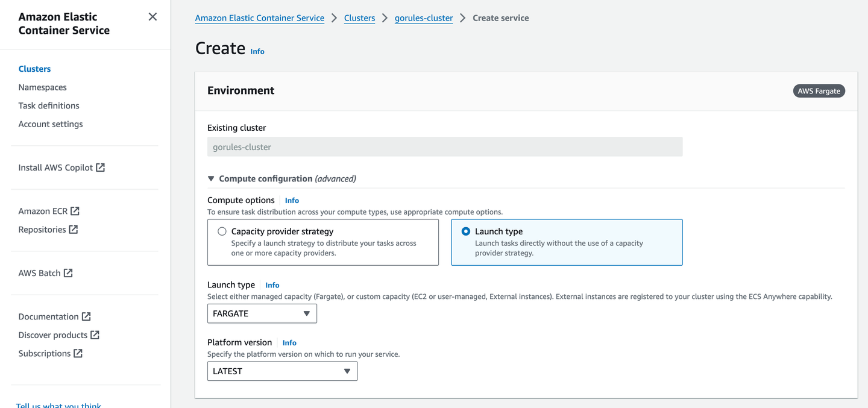Image resolution: width=868 pixels, height=408 pixels.
Task: Open Clusters in the sidebar
Action: [34, 69]
